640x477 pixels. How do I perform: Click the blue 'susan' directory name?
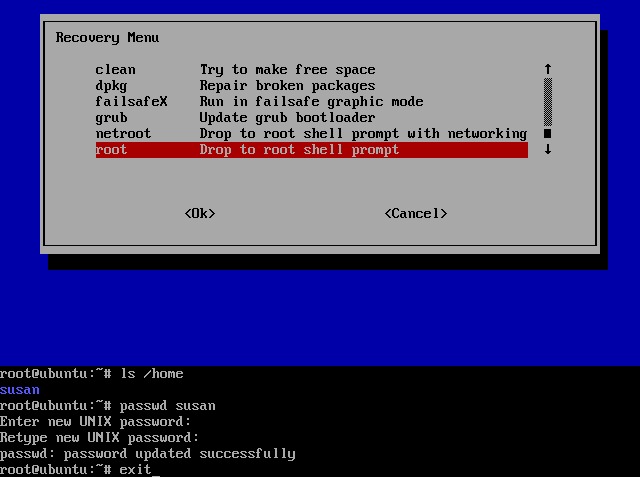point(20,390)
